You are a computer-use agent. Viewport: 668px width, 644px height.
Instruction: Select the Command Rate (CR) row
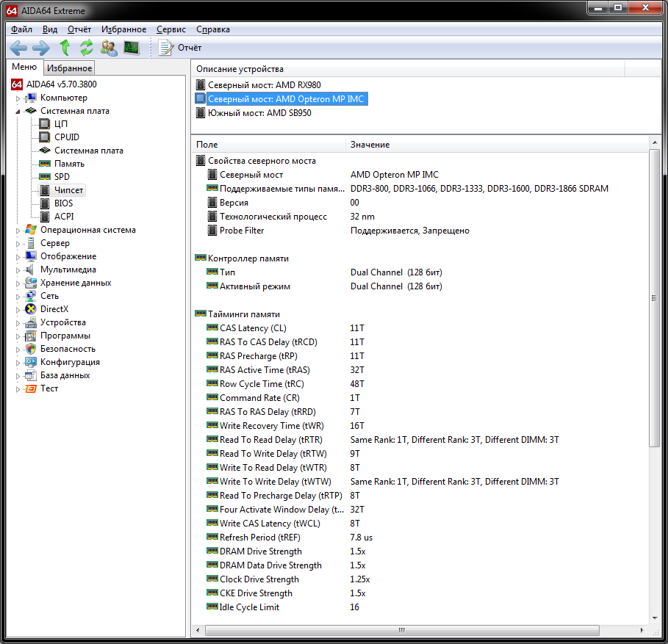pyautogui.click(x=420, y=397)
